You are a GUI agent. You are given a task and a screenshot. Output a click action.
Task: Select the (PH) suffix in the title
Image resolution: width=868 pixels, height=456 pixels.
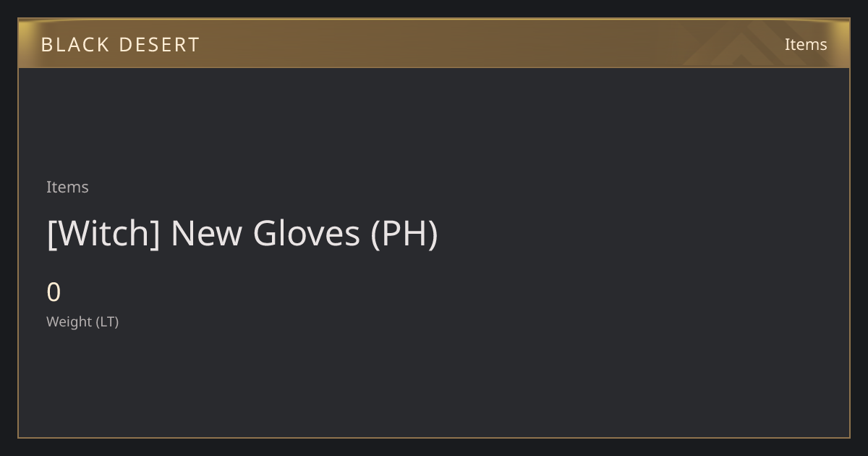tap(404, 234)
